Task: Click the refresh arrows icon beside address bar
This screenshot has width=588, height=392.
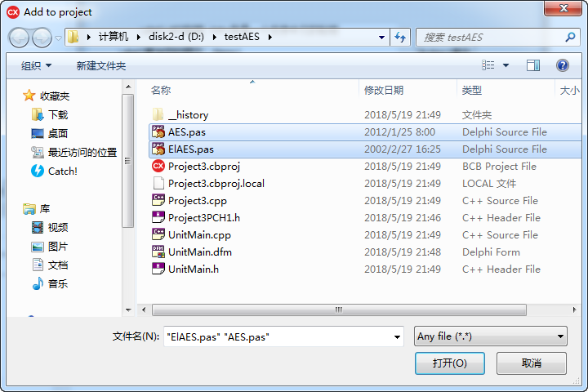Action: (x=400, y=37)
